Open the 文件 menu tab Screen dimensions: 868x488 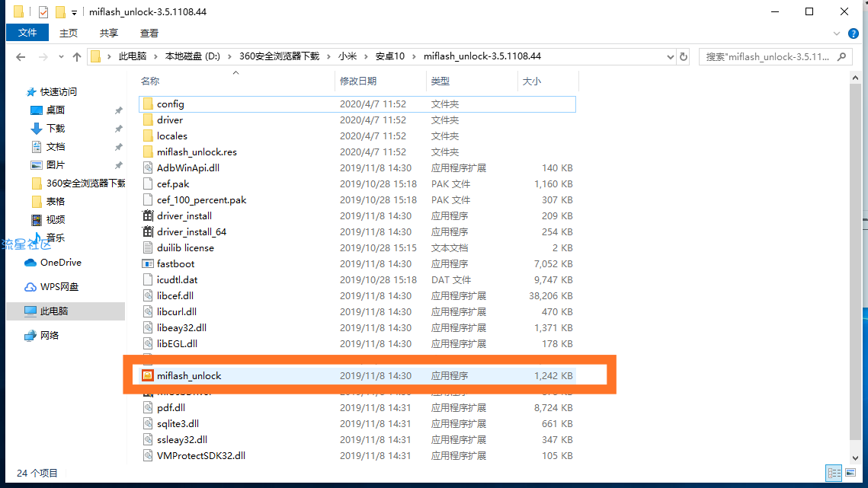[x=27, y=33]
